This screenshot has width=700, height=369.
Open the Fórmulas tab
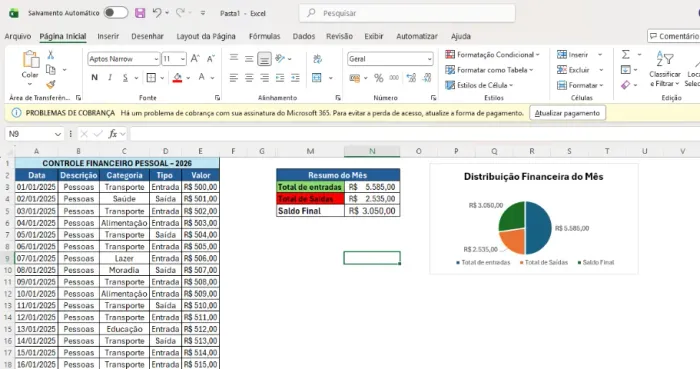click(x=264, y=36)
